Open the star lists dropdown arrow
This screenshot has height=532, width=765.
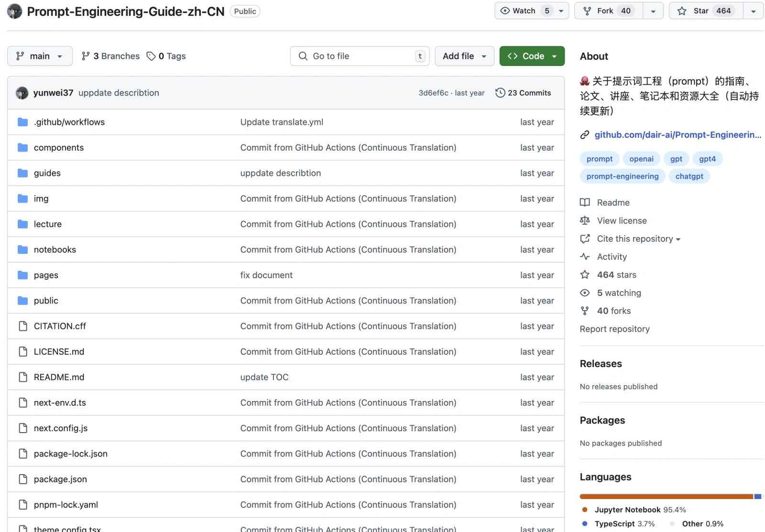pos(753,11)
